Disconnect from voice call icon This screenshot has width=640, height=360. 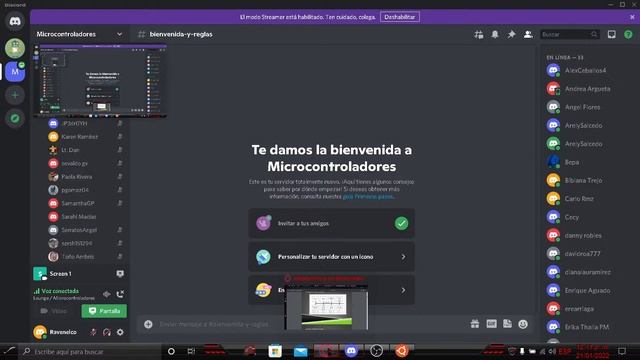[120, 294]
